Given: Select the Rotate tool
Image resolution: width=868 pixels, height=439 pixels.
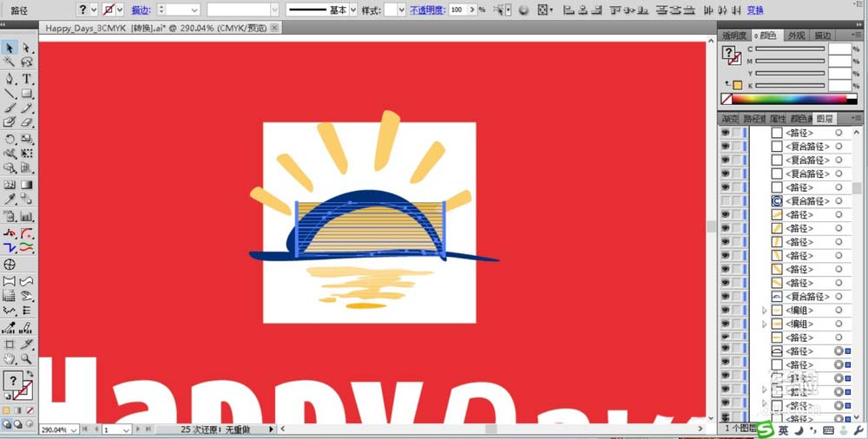Looking at the screenshot, I should coord(10,139).
